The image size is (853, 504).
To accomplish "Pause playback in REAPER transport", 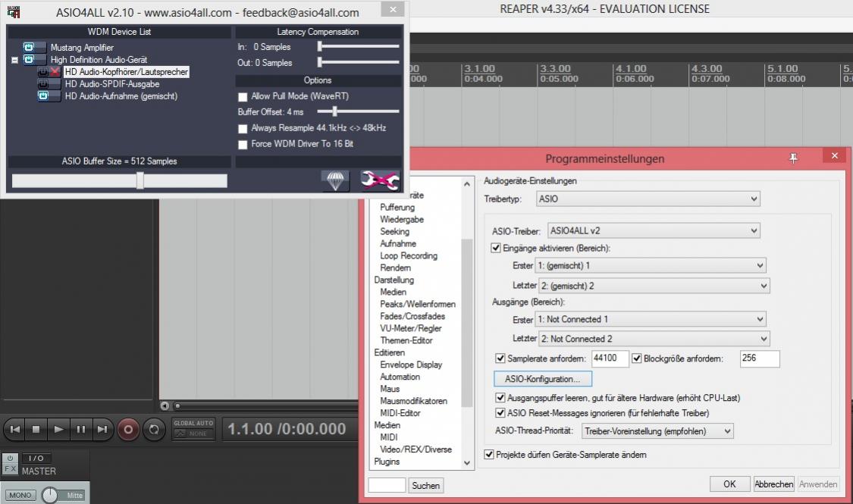I will coord(80,430).
